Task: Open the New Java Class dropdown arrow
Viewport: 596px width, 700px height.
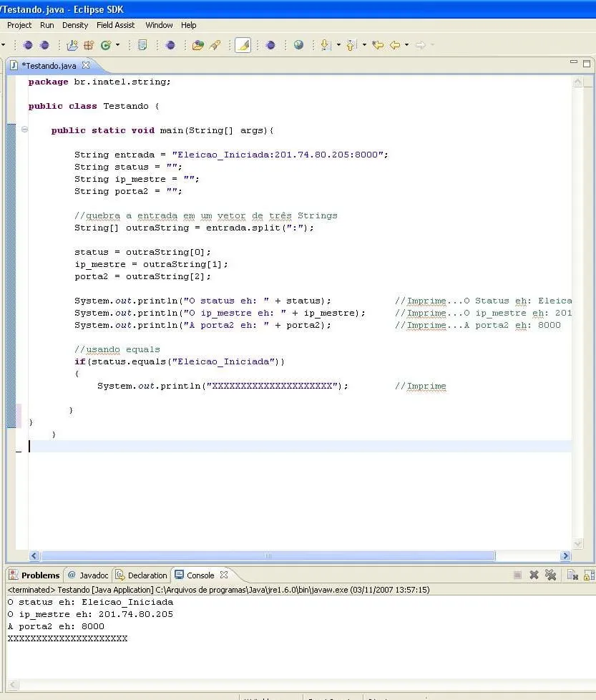Action: pos(117,45)
